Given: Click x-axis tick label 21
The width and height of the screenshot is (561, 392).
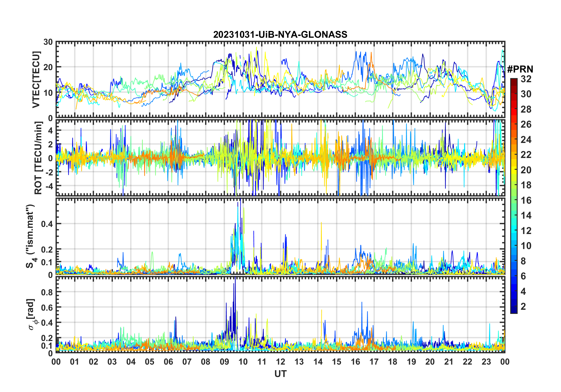Looking at the screenshot, I should 449,362.
